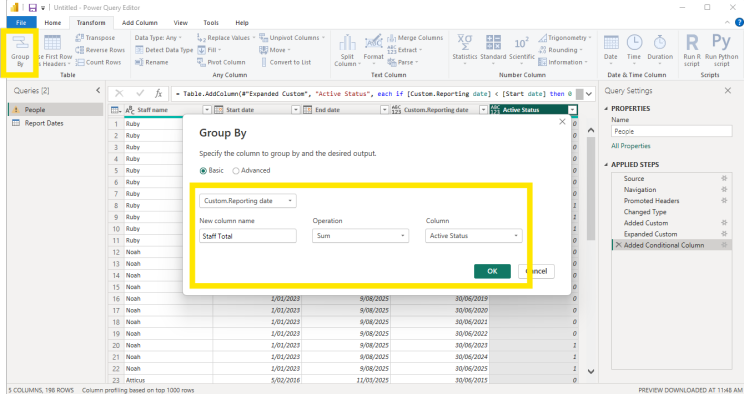Open the Group By tool
Screen dimensions: 744x394
click(20, 51)
